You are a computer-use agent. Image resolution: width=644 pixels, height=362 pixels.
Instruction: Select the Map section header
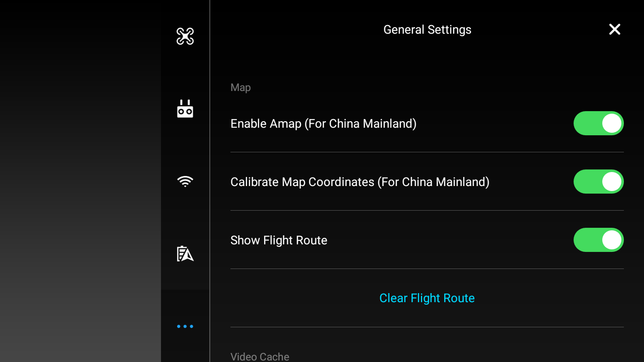point(240,87)
